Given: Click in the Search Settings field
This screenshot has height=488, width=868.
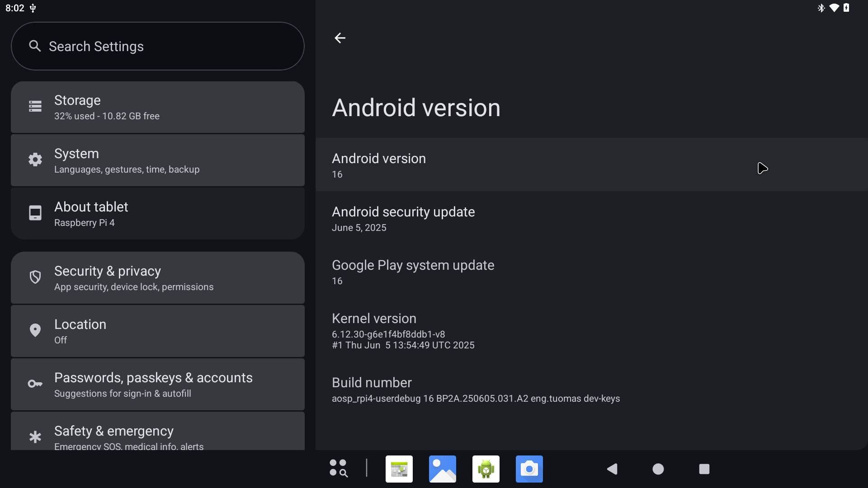Looking at the screenshot, I should point(157,46).
